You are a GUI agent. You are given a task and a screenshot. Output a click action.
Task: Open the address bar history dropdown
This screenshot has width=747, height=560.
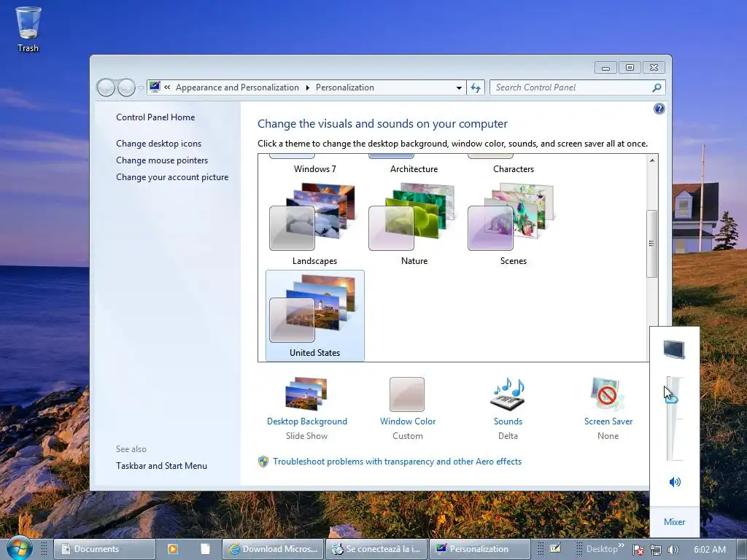point(459,87)
